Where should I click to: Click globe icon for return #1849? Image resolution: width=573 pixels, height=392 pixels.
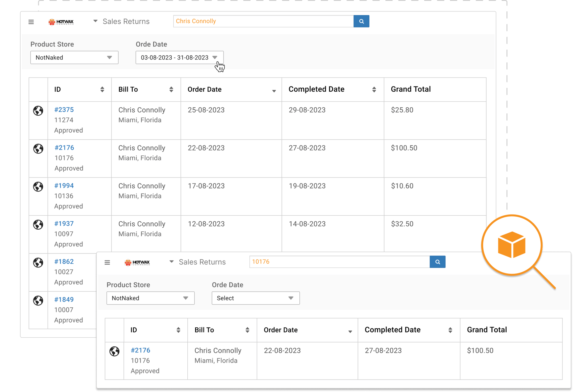click(x=38, y=301)
